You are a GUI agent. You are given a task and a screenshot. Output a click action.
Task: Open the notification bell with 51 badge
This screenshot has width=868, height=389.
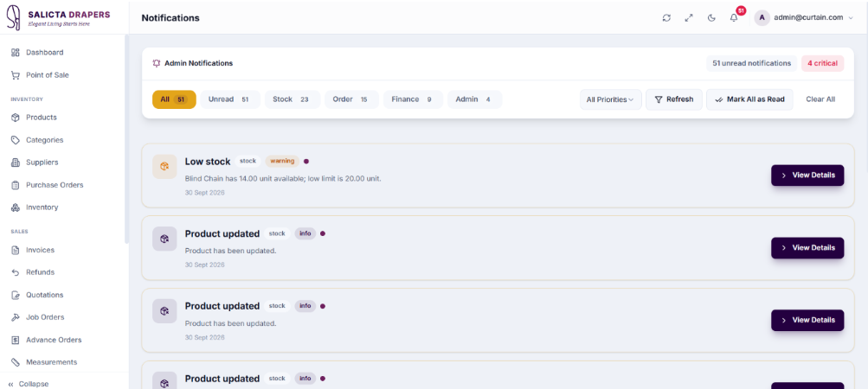(x=734, y=17)
